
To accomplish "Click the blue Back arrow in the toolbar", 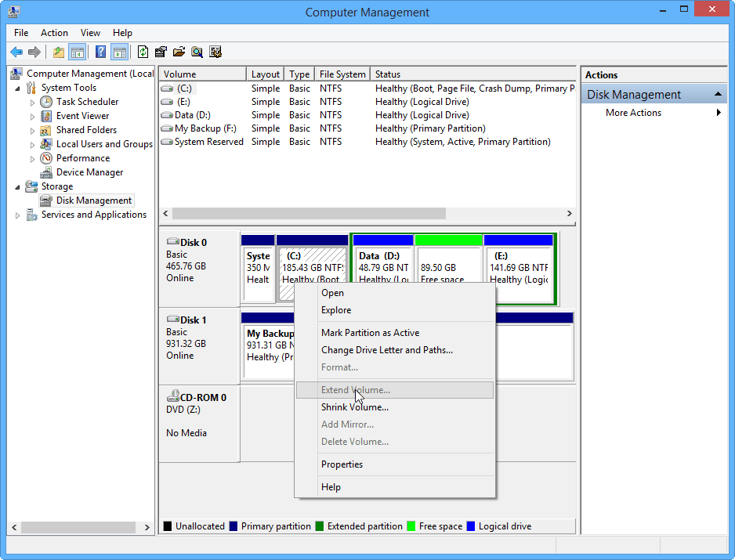I will (x=16, y=52).
